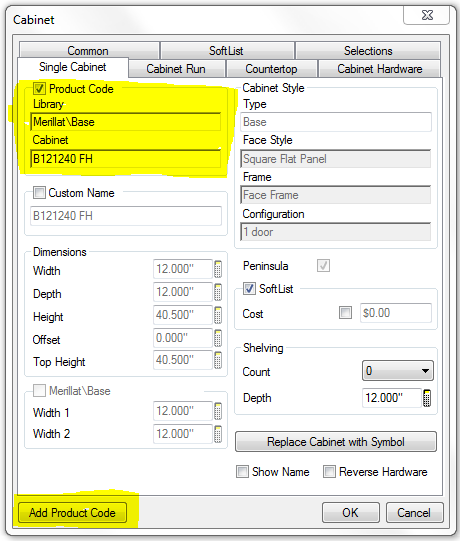Confirm the dialog with OK

pos(351,513)
